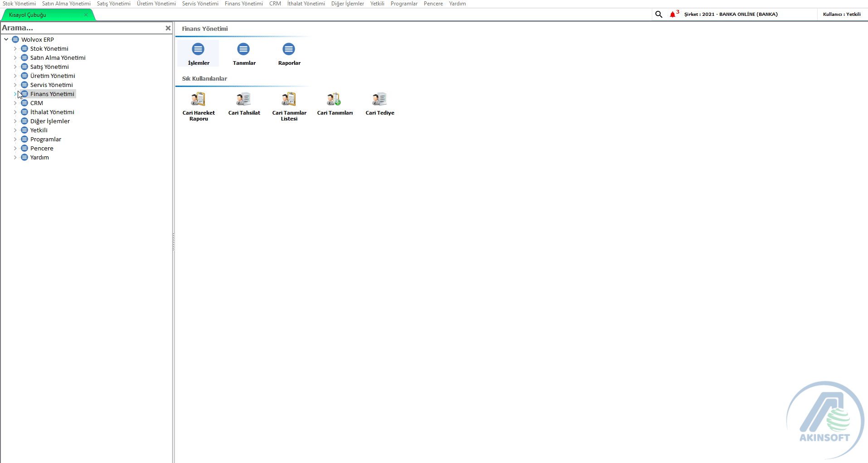
Task: Click the Pencere tree node icon
Action: 24,148
